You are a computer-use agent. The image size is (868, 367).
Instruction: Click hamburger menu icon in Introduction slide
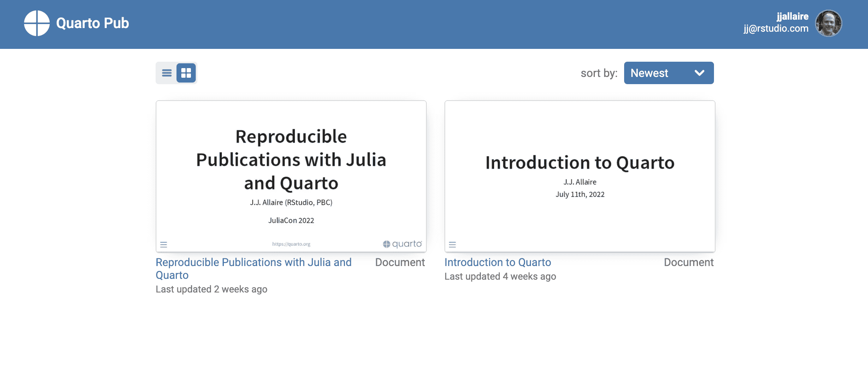[x=452, y=244]
